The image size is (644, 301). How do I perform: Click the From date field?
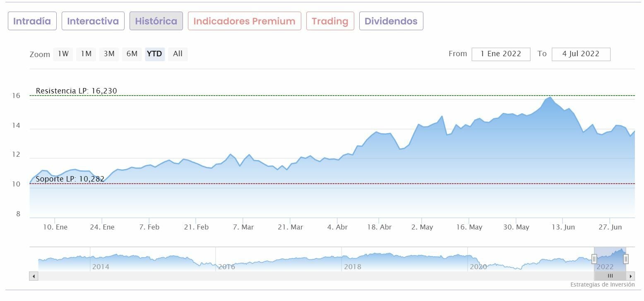pos(501,54)
